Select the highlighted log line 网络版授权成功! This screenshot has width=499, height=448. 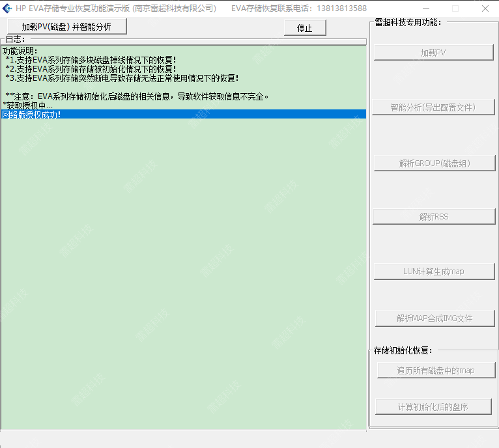(x=184, y=114)
